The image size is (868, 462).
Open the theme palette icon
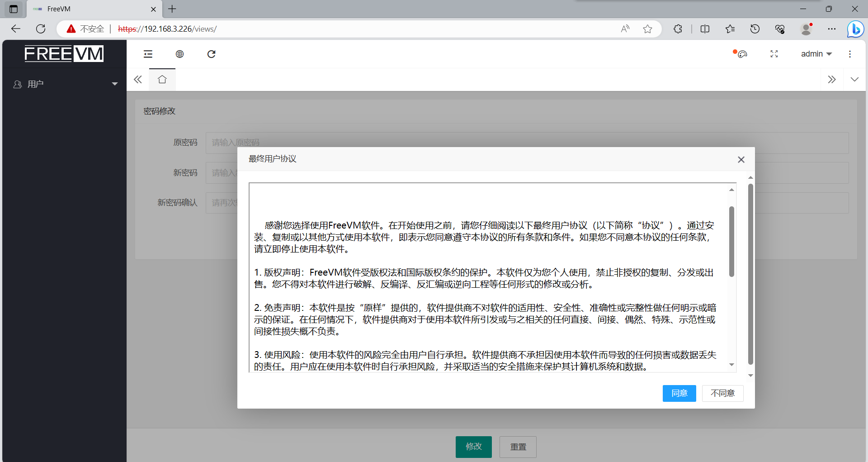742,54
